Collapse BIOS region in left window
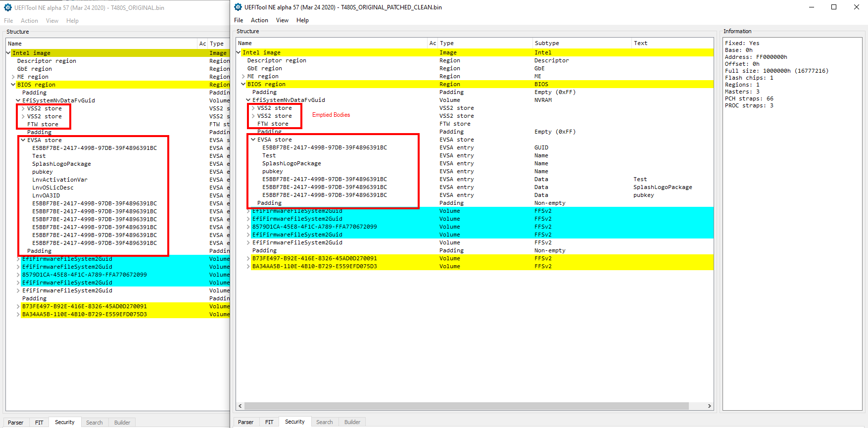The width and height of the screenshot is (868, 428). click(x=13, y=85)
